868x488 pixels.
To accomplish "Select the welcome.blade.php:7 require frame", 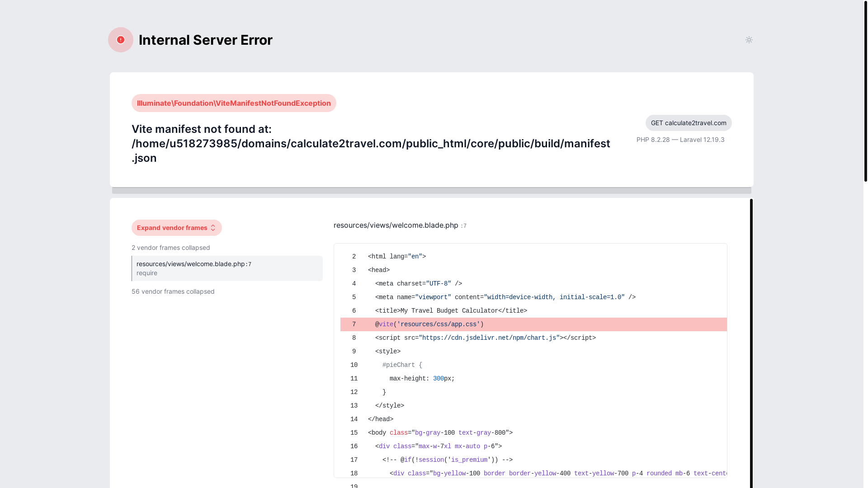I will click(227, 268).
